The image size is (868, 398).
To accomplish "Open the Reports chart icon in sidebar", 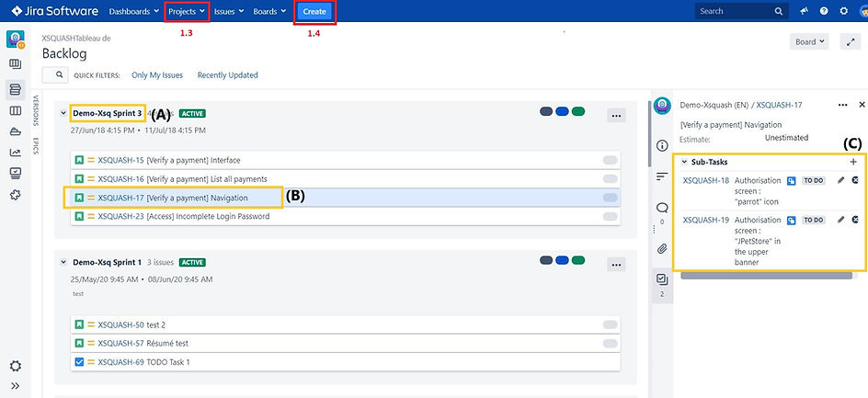I will pos(16,153).
